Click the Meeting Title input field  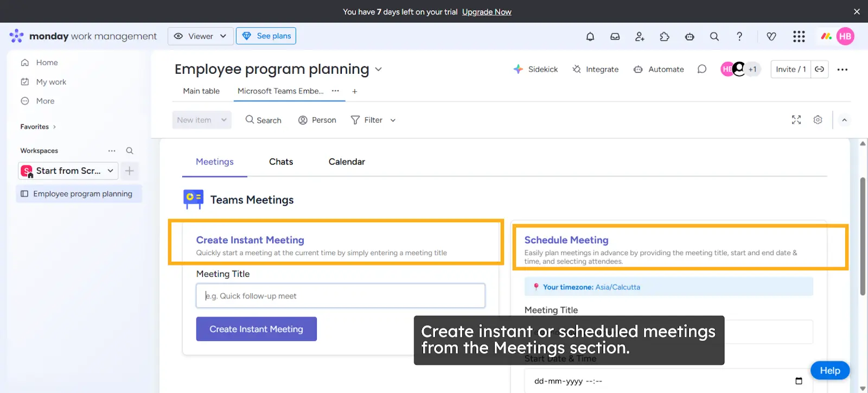coord(340,295)
